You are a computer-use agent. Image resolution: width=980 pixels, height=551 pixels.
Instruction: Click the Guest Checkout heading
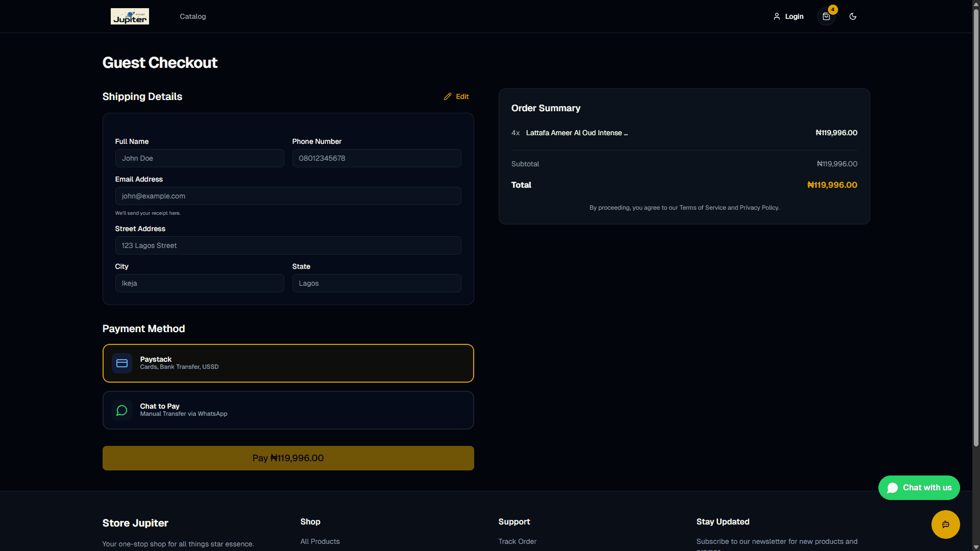[x=160, y=63]
